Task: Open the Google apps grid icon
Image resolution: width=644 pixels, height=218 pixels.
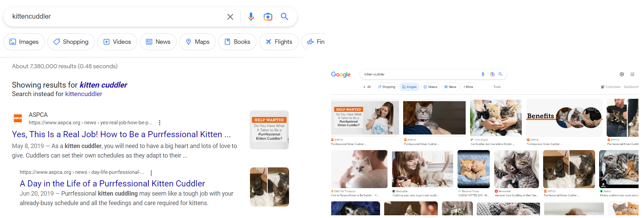Action: click(x=632, y=74)
